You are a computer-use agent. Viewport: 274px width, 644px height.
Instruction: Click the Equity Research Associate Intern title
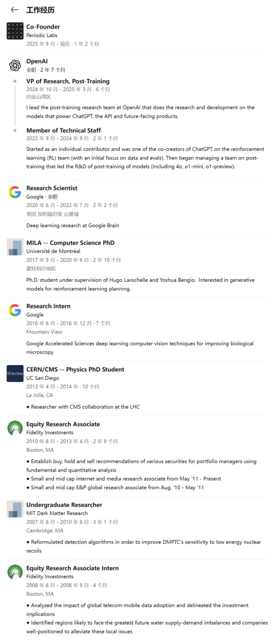pyautogui.click(x=72, y=568)
